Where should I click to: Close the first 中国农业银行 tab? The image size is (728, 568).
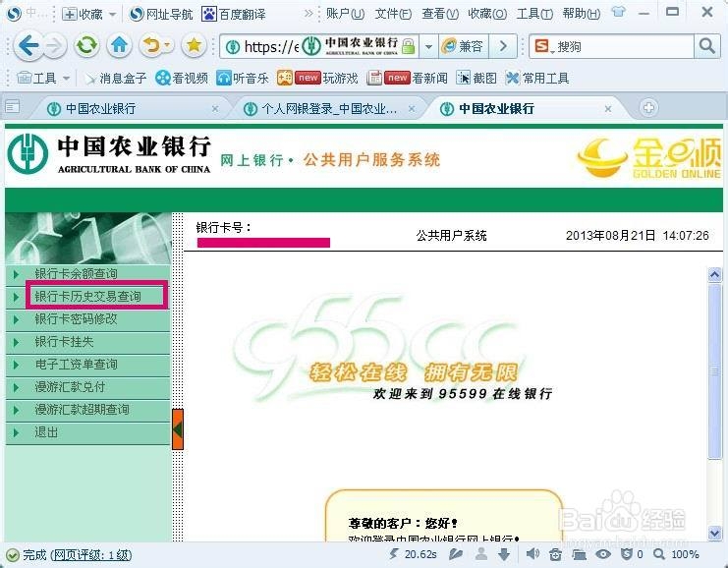[x=215, y=109]
